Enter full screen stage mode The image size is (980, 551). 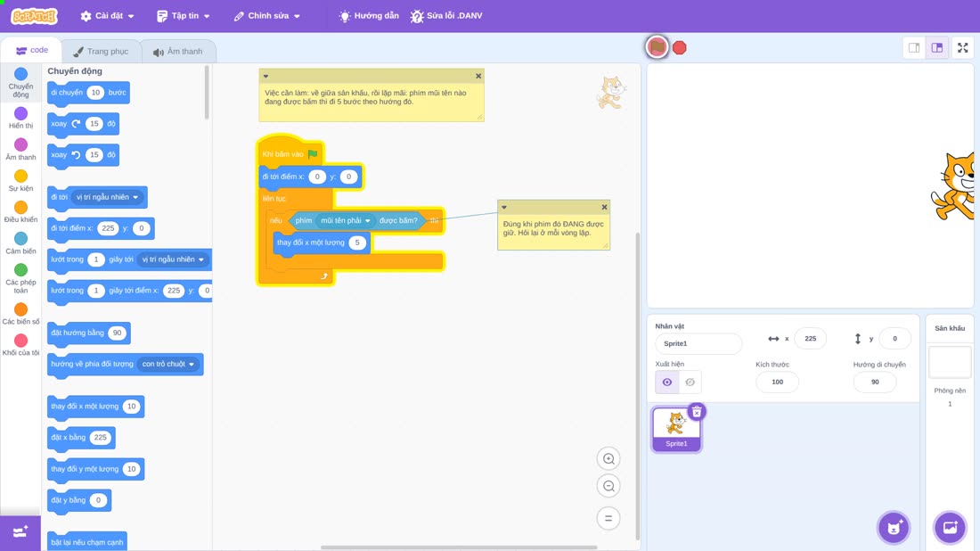tap(962, 47)
